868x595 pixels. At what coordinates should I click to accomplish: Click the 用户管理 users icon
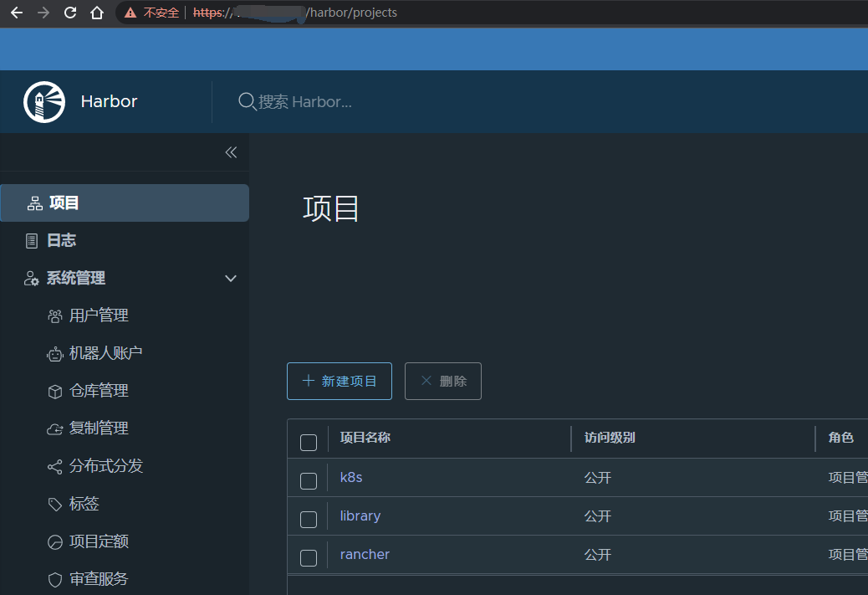(x=55, y=316)
